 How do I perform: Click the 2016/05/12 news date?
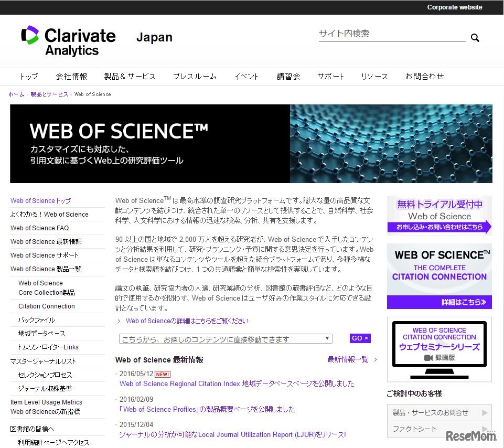(x=136, y=374)
